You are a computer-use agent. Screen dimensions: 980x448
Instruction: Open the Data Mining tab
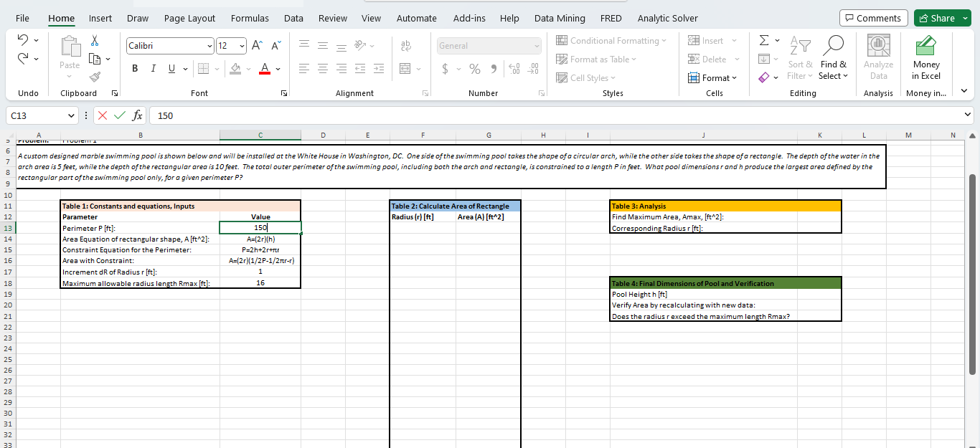560,18
